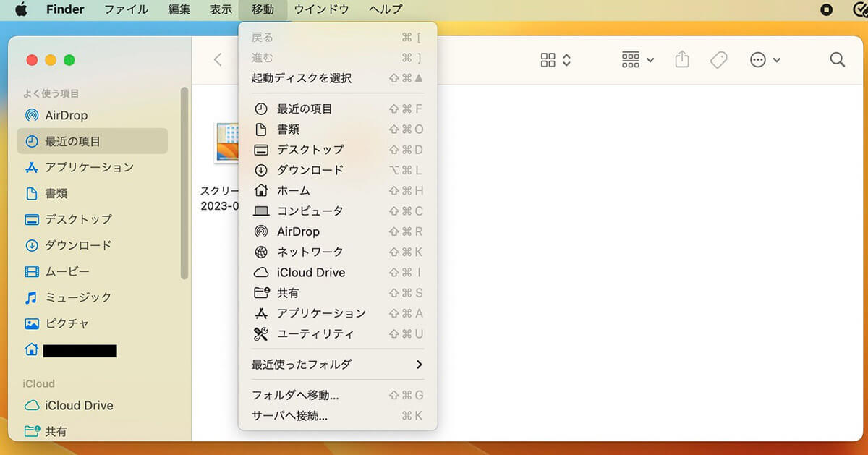
Task: Open the group-by dropdown in toolbar
Action: (637, 60)
